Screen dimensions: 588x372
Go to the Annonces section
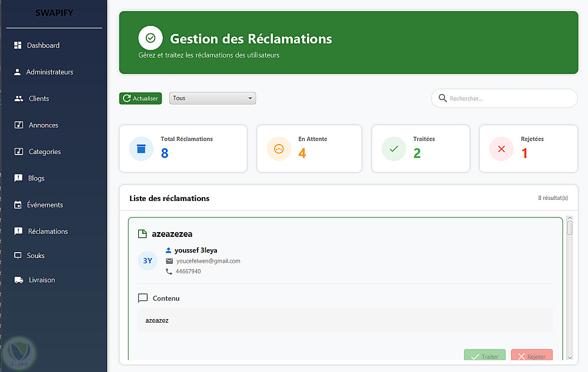pos(44,125)
